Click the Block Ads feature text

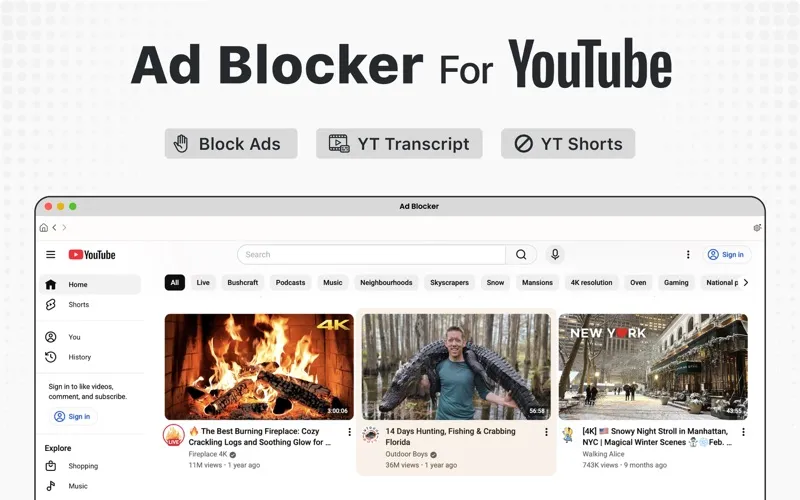click(240, 144)
